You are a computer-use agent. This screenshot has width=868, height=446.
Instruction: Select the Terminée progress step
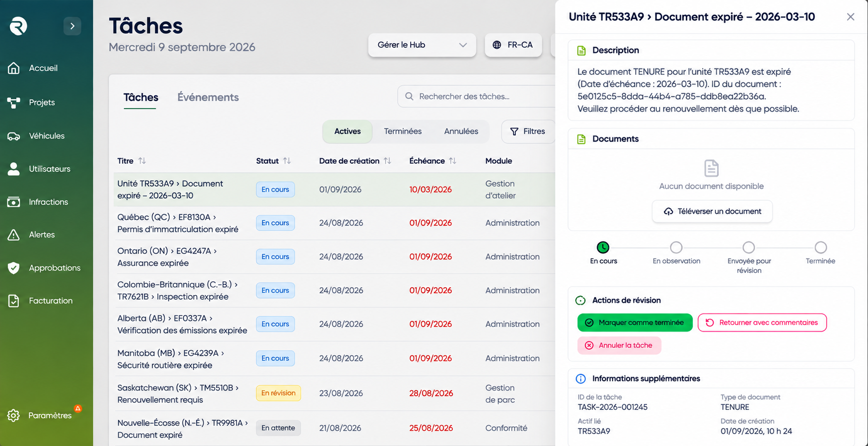point(821,247)
